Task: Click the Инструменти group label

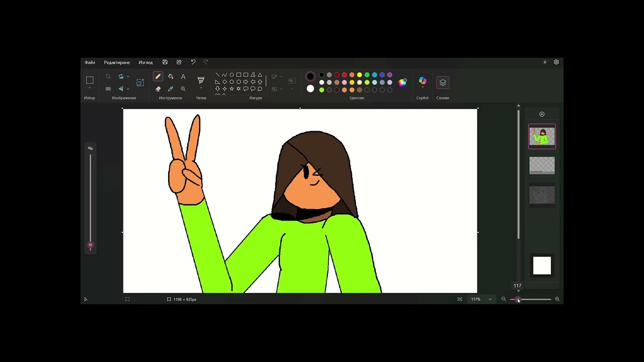Action: tap(170, 98)
